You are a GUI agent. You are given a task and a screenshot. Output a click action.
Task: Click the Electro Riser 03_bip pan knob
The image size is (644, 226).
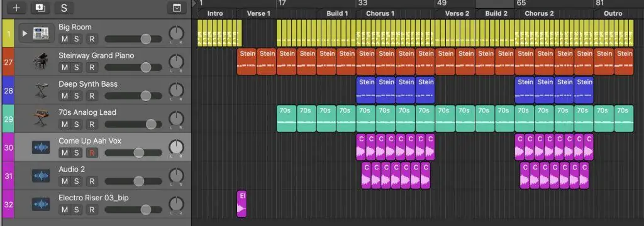(176, 204)
